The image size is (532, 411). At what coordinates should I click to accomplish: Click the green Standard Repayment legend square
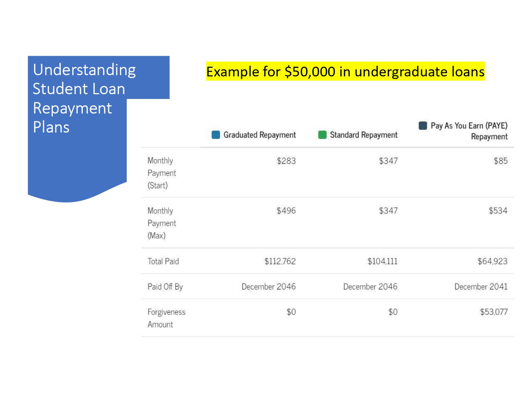pos(322,135)
